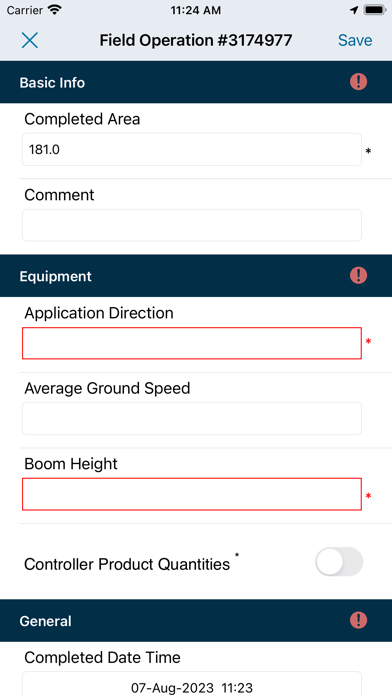Viewport: 392px width, 696px height.
Task: Tap the Basic Info error alert icon
Action: pyautogui.click(x=358, y=82)
